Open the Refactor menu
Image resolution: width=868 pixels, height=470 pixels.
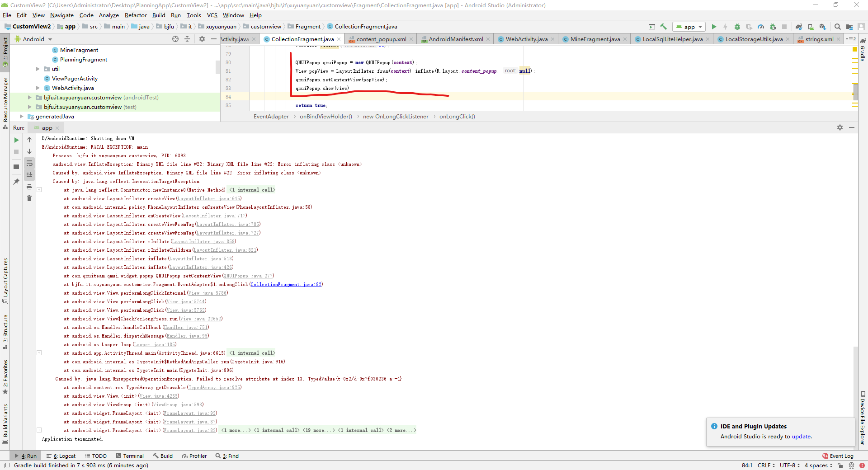point(136,15)
